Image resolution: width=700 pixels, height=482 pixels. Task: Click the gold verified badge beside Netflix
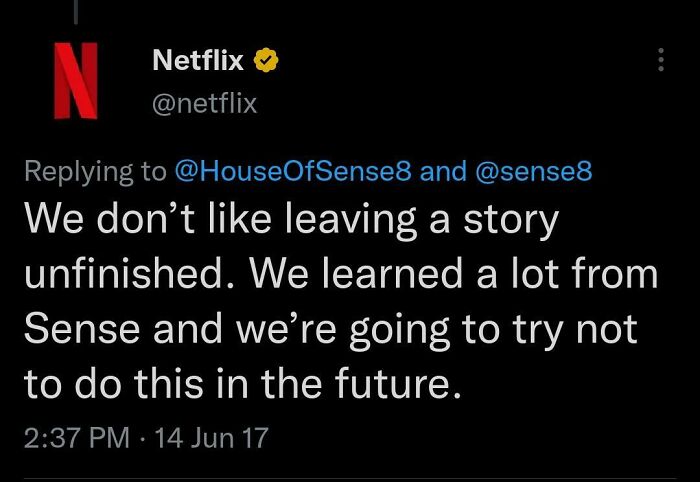coord(264,62)
